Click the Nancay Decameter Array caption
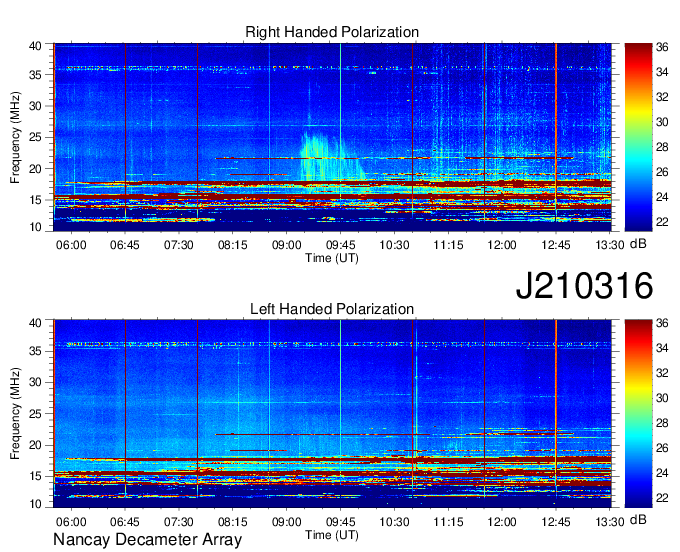The image size is (680, 552). pyautogui.click(x=147, y=539)
